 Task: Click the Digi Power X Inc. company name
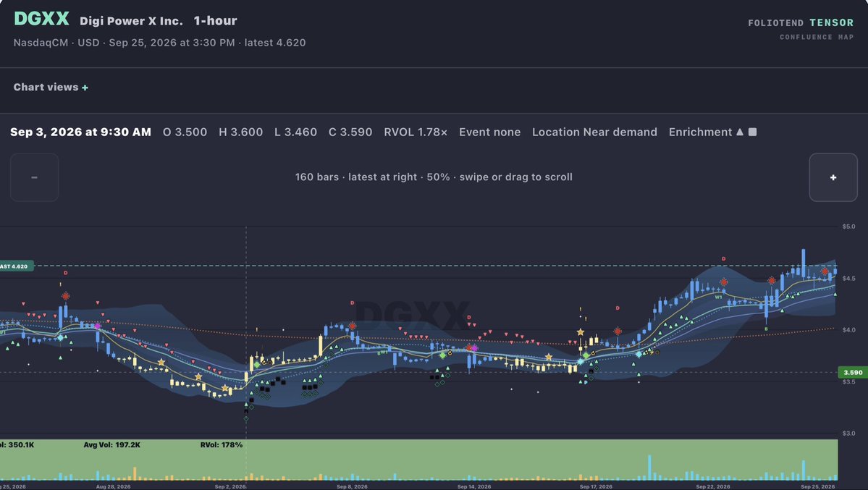pyautogui.click(x=131, y=21)
